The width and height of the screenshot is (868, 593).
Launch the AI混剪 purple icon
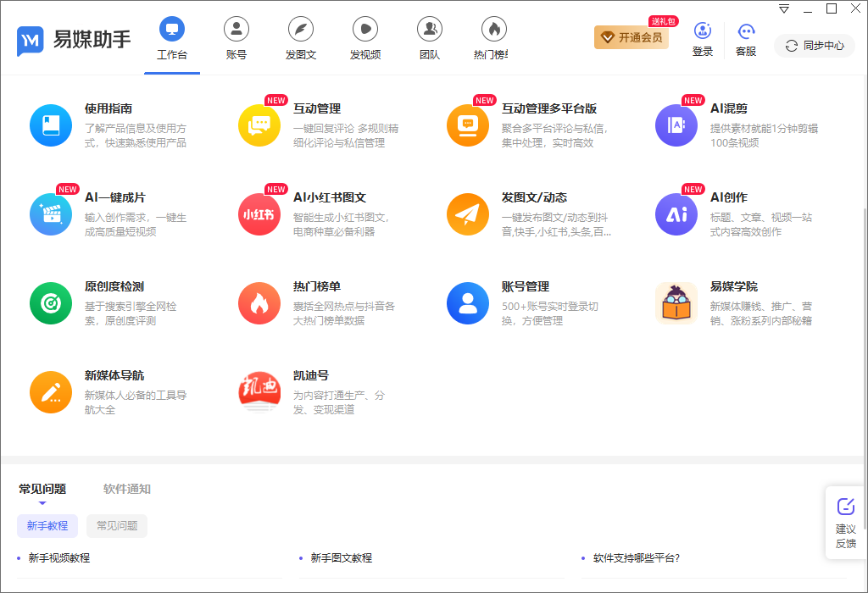click(676, 125)
